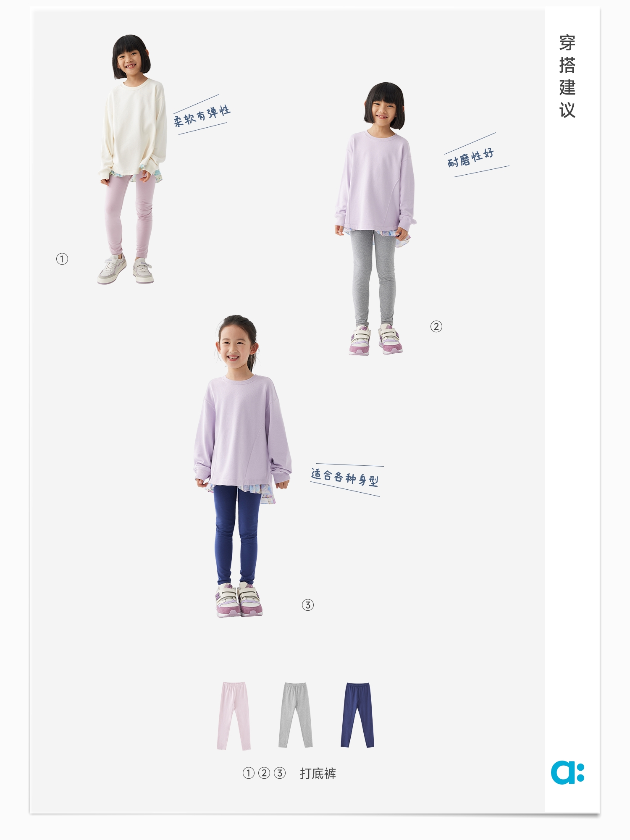The height and width of the screenshot is (840, 630).
Task: Choose the grey leggings product image
Action: pyautogui.click(x=296, y=715)
